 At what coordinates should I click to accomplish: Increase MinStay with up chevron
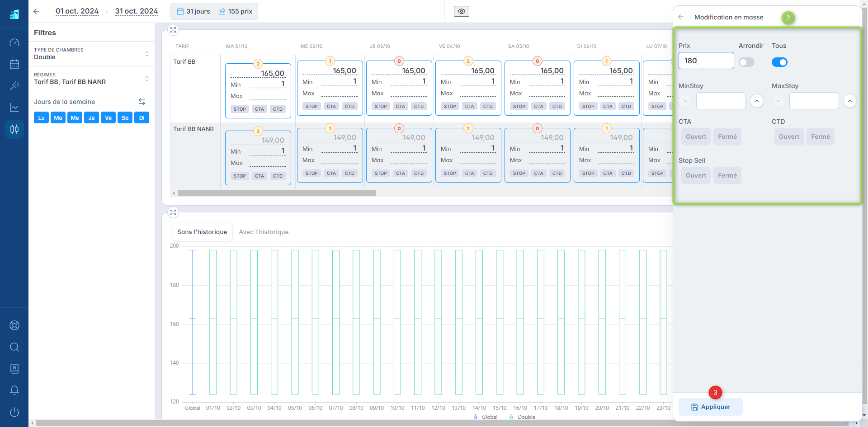[757, 101]
